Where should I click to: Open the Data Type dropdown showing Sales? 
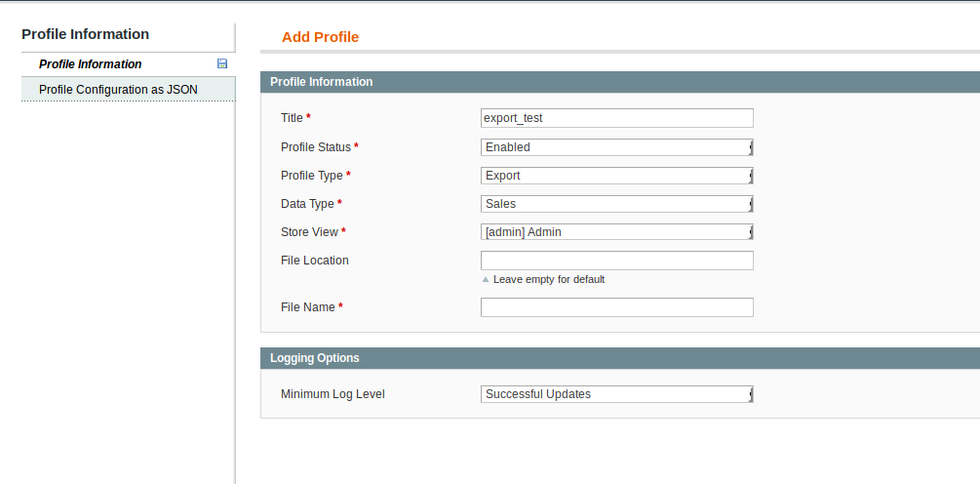[x=617, y=204]
